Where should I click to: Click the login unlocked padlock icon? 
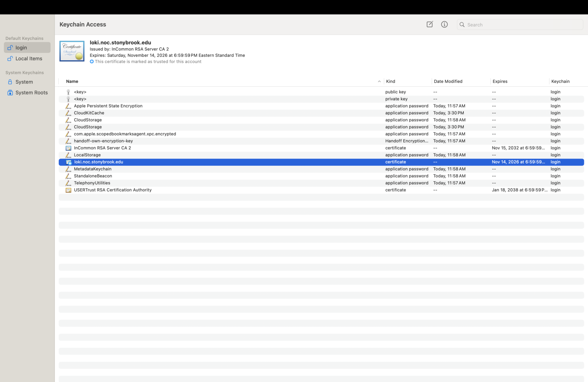[x=10, y=47]
